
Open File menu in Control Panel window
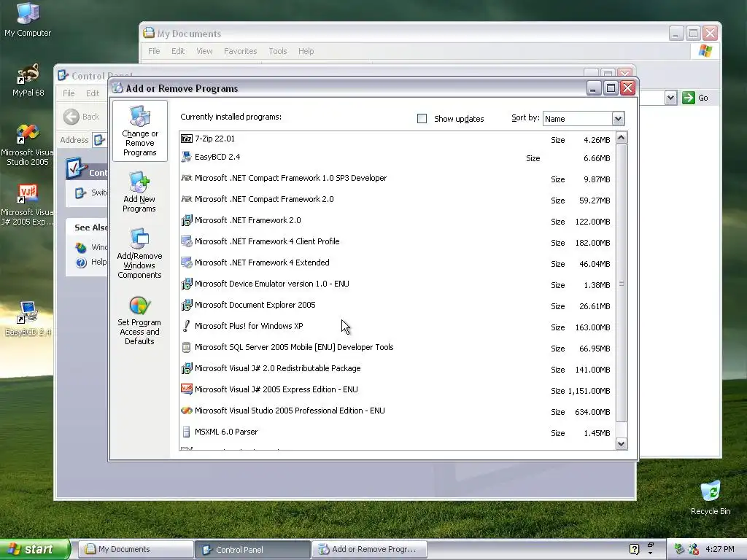coord(69,93)
